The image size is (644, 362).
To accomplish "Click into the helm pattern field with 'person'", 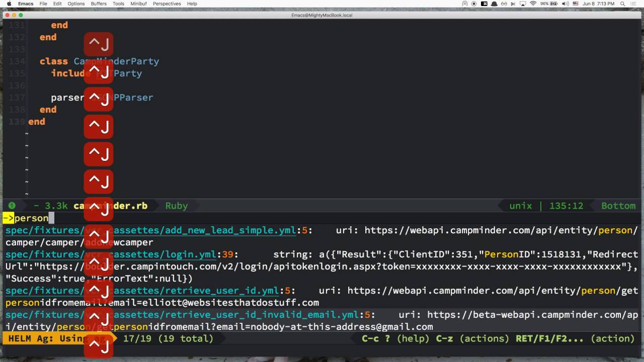I will pyautogui.click(x=322, y=218).
